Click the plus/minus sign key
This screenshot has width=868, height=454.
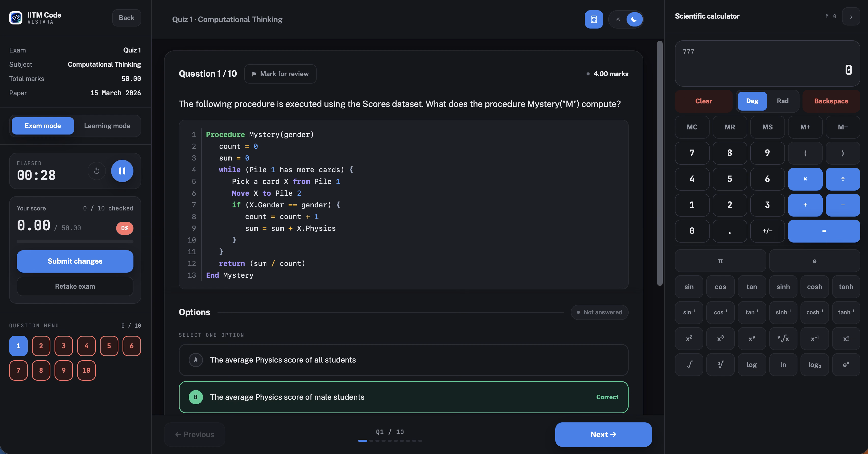click(767, 231)
